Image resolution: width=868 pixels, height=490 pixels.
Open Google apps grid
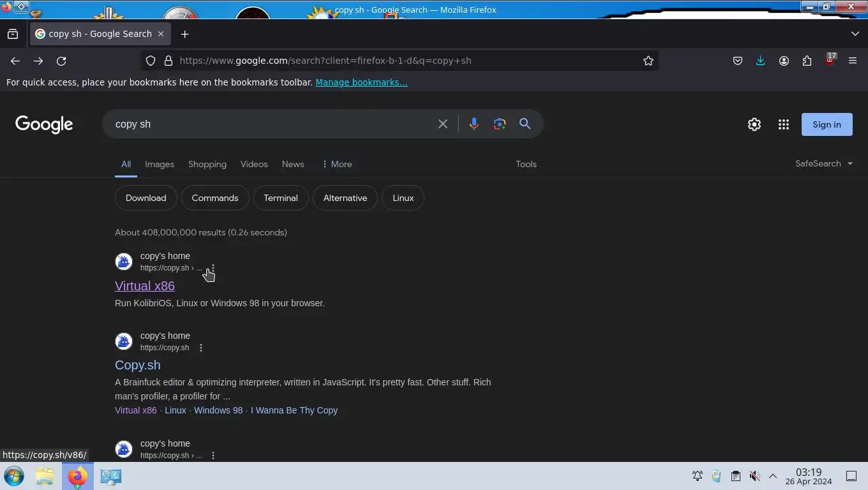point(784,124)
